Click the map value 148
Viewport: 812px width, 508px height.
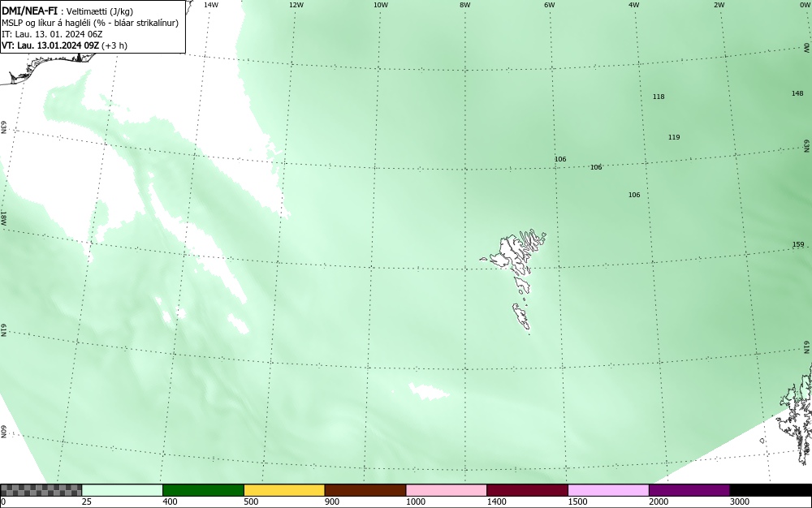pyautogui.click(x=797, y=93)
